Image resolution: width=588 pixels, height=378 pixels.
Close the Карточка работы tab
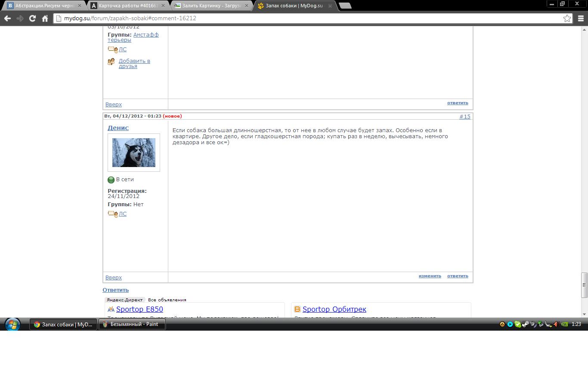coord(163,6)
